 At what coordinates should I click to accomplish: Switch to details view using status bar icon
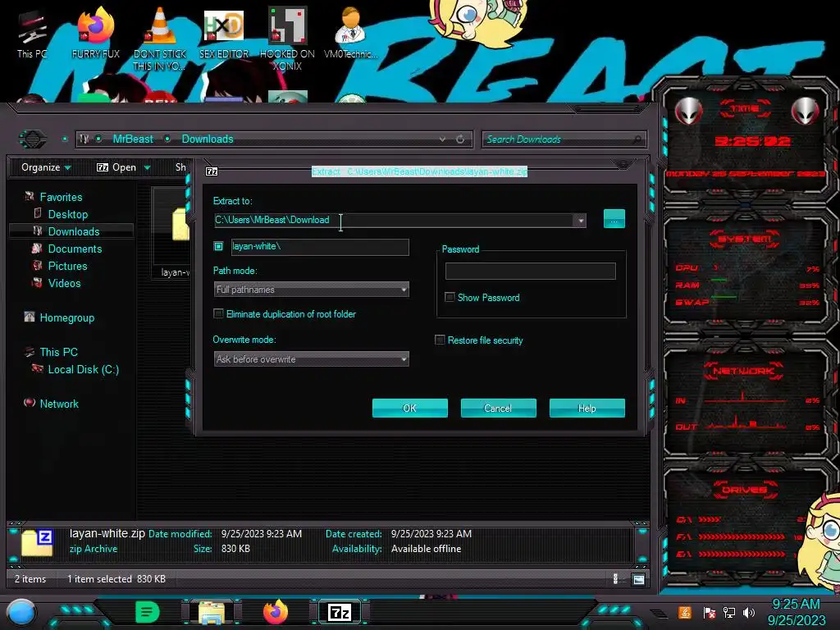pyautogui.click(x=615, y=578)
